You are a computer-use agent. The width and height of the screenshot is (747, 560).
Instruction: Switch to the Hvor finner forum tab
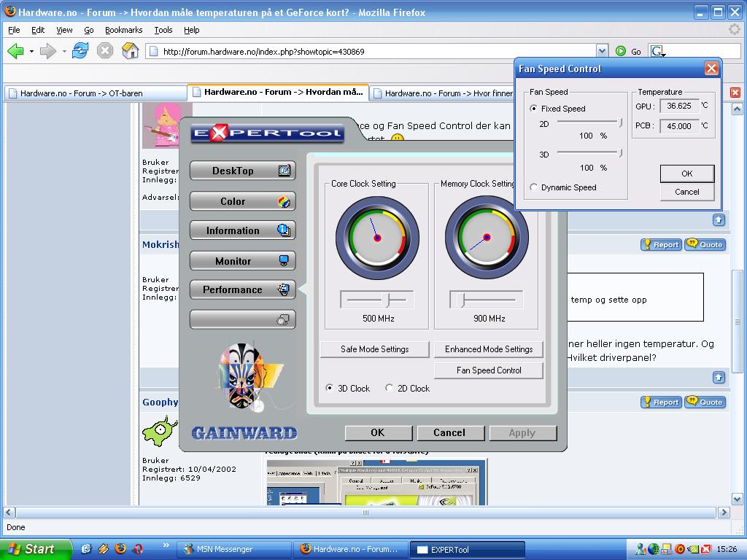[442, 93]
